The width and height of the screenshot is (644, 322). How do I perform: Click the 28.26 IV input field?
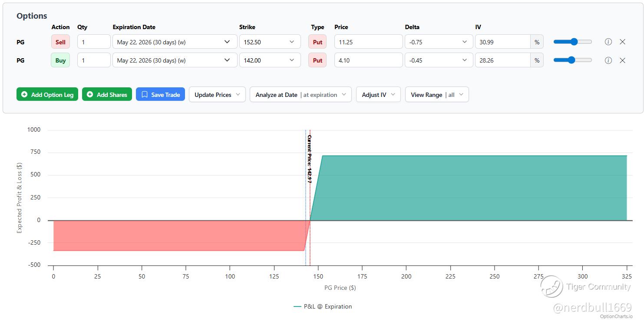[x=503, y=60]
